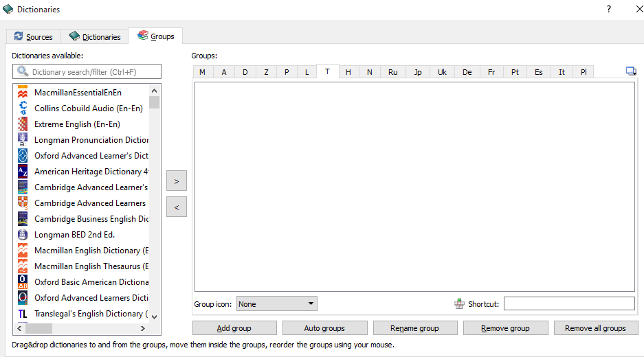Screen dimensions: 644x357
Task: Click the Cambridge Advanced Learners crest icon
Action: tap(23, 203)
